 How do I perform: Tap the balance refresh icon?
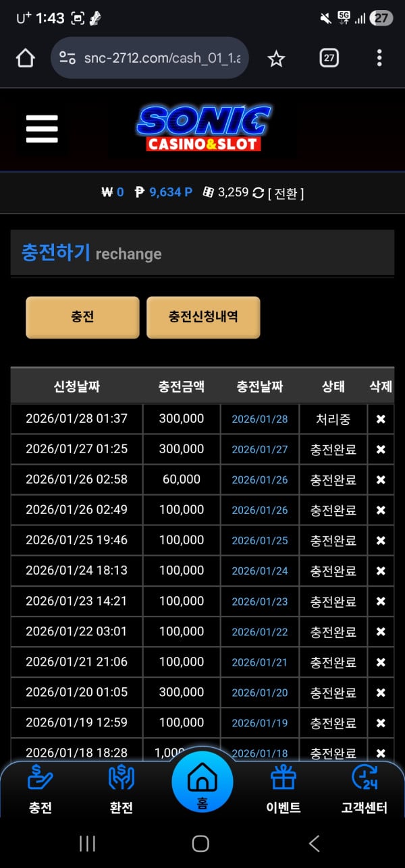(258, 193)
